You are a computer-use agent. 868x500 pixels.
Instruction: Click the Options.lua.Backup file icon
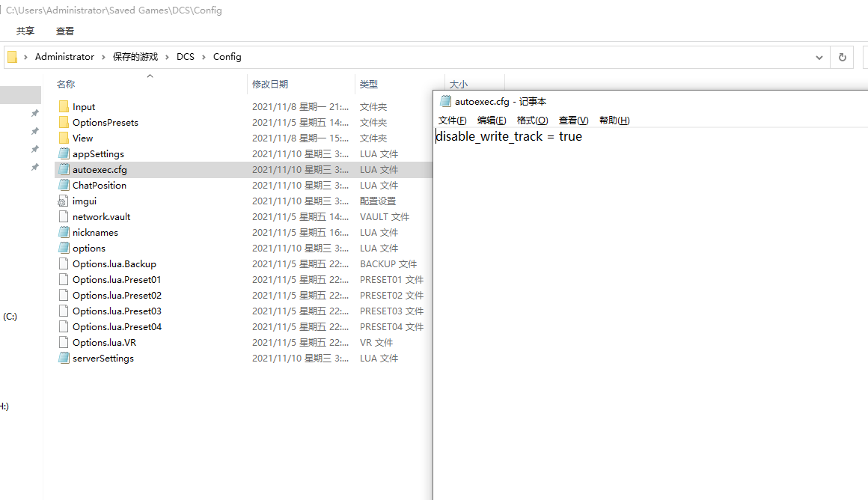pos(64,263)
